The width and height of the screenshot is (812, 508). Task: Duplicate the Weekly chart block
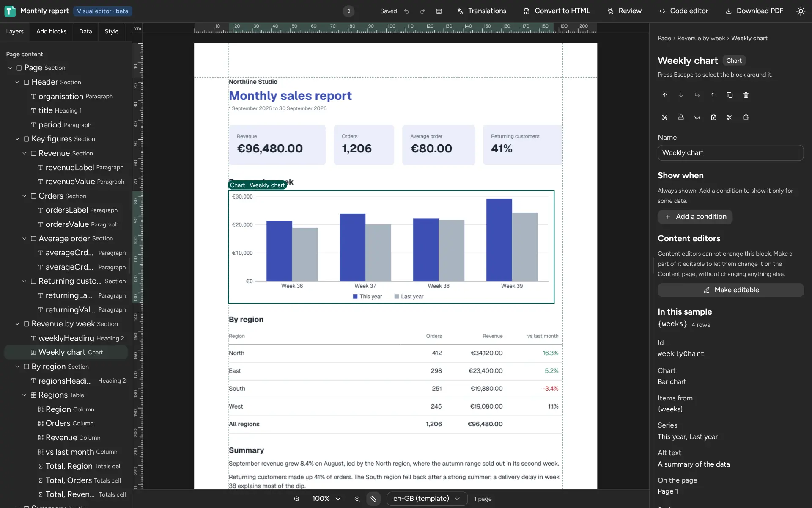coord(730,95)
